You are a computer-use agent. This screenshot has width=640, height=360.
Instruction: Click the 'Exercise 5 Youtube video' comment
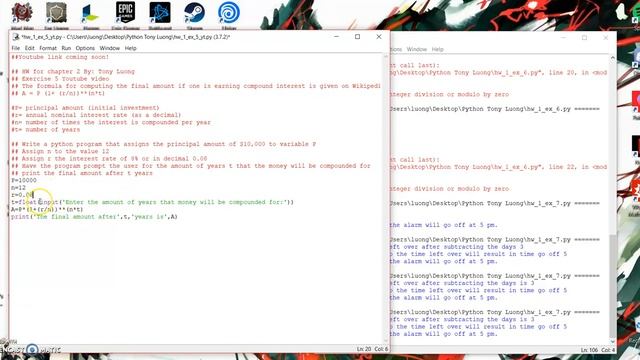[60, 79]
